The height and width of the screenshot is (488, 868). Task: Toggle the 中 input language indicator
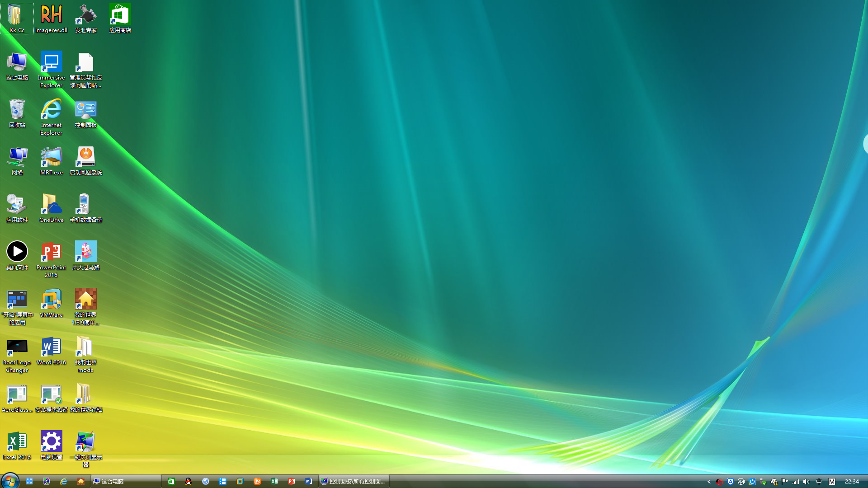click(819, 482)
